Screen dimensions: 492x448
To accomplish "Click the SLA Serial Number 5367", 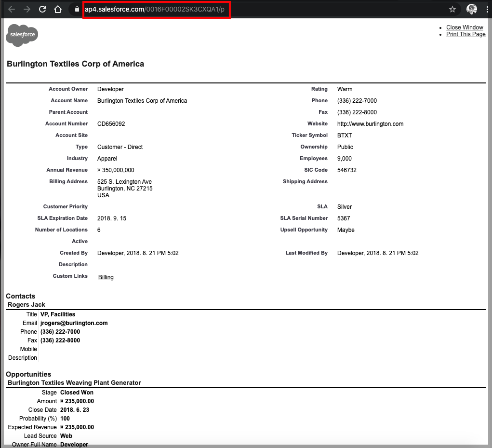I will click(x=343, y=218).
